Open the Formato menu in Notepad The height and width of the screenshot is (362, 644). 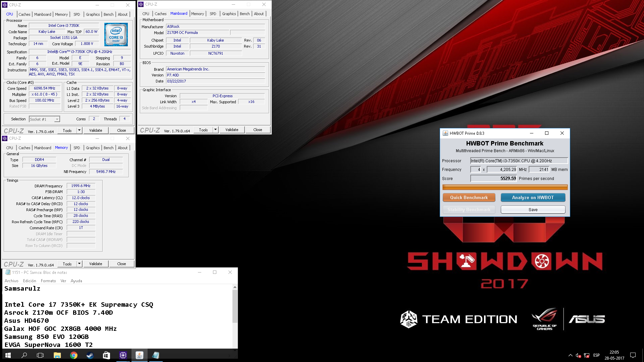point(48,281)
